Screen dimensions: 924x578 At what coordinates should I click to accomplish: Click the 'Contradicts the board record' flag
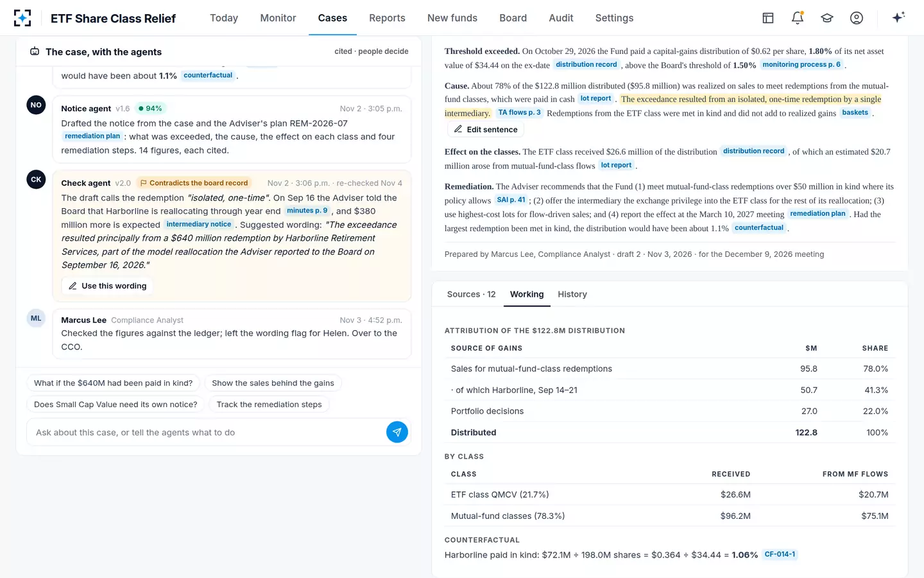194,183
